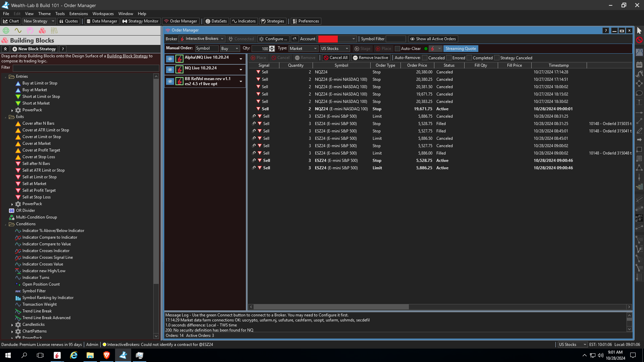Toggle the Completed auto-remove checkbox
Viewport: 644px width, 362px height.
469,58
